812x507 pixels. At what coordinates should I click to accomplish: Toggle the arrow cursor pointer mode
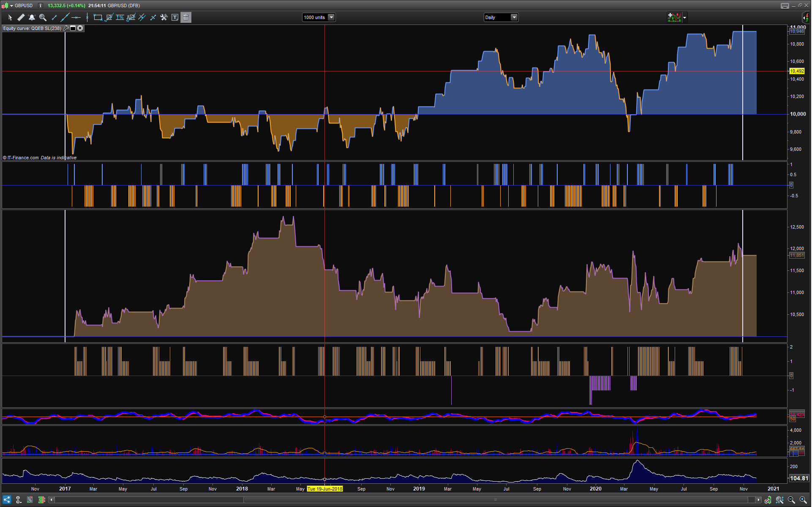10,17
